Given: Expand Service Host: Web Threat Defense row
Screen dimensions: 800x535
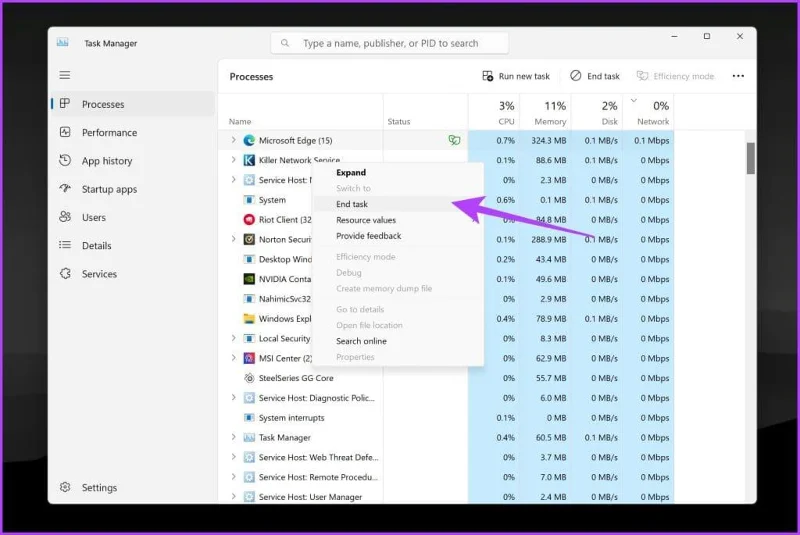Looking at the screenshot, I should [x=233, y=457].
